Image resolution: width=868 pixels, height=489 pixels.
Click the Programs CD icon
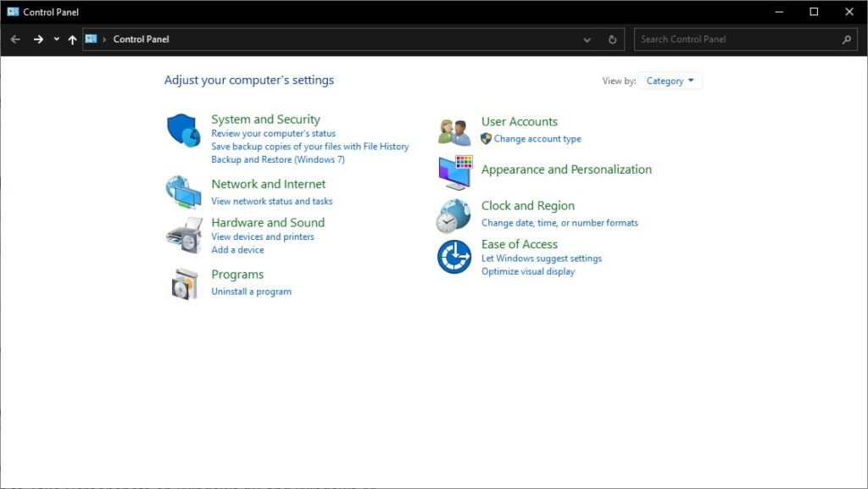tap(183, 282)
